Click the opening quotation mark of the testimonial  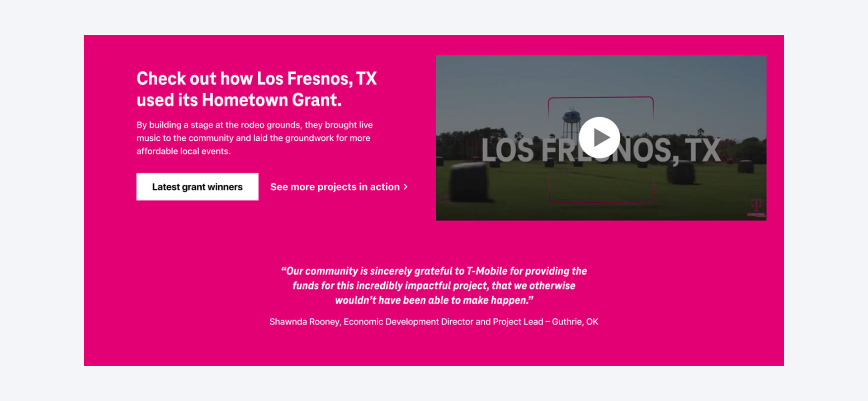[x=283, y=270]
